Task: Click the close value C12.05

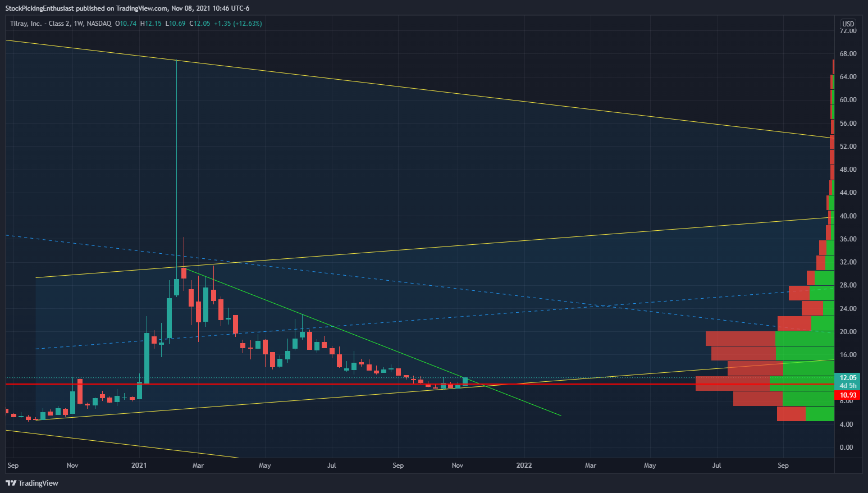Action: 200,24
